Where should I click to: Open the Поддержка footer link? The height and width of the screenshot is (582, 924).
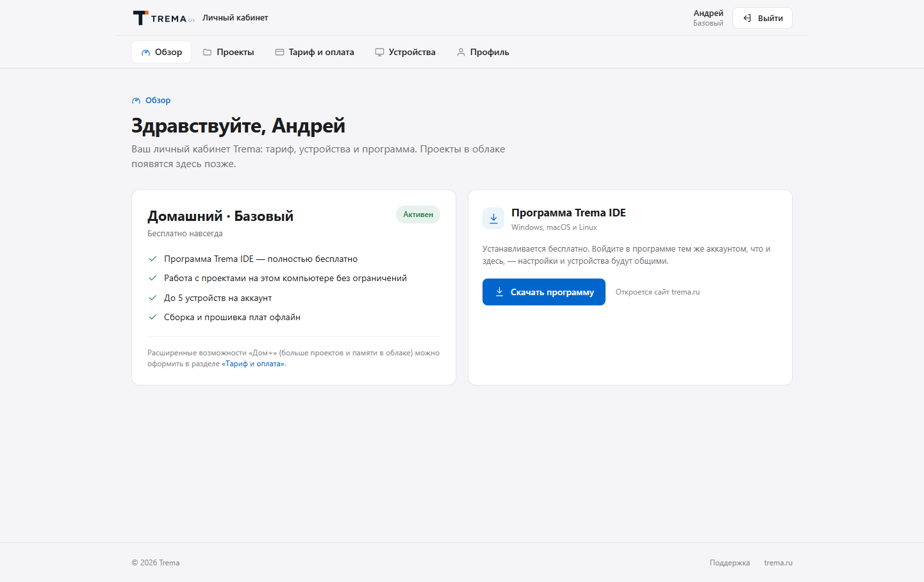click(730, 563)
